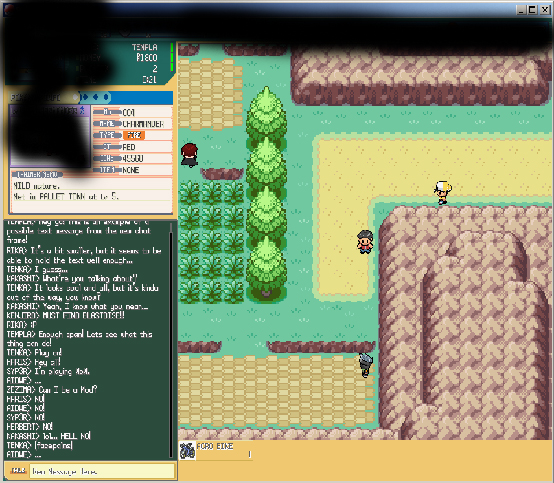Click ZEZIMA's 'Can I be a Mod?' line

coord(52,389)
